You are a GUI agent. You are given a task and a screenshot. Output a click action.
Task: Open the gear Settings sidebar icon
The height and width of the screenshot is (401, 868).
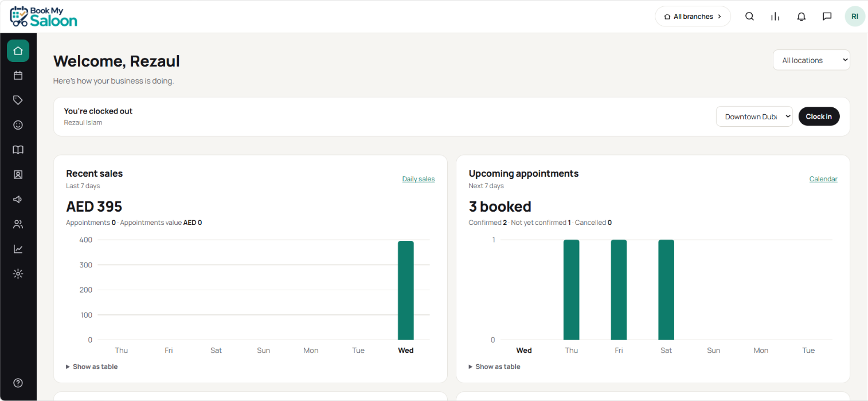tap(18, 274)
